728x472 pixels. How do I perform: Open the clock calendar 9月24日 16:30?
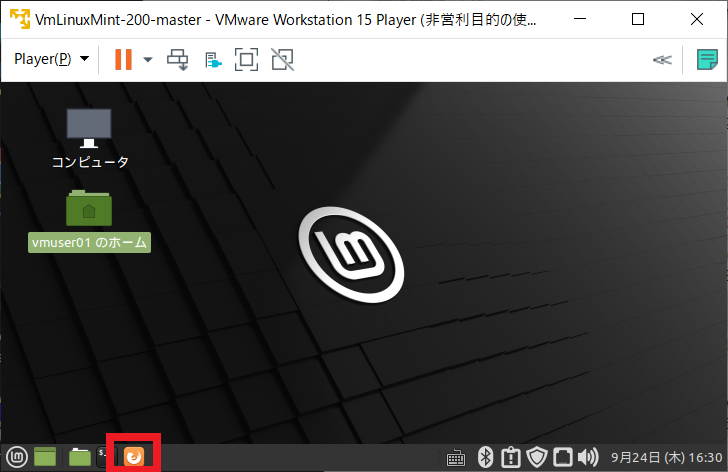tap(666, 458)
